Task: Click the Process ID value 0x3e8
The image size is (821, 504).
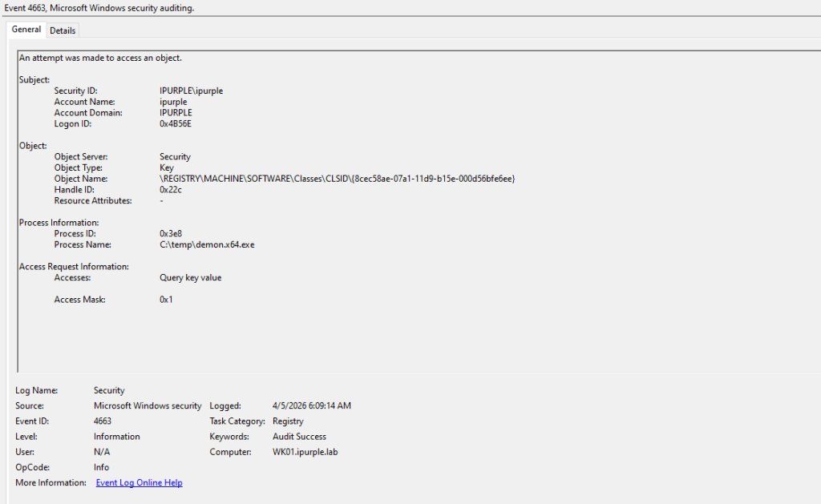Action: (171, 233)
